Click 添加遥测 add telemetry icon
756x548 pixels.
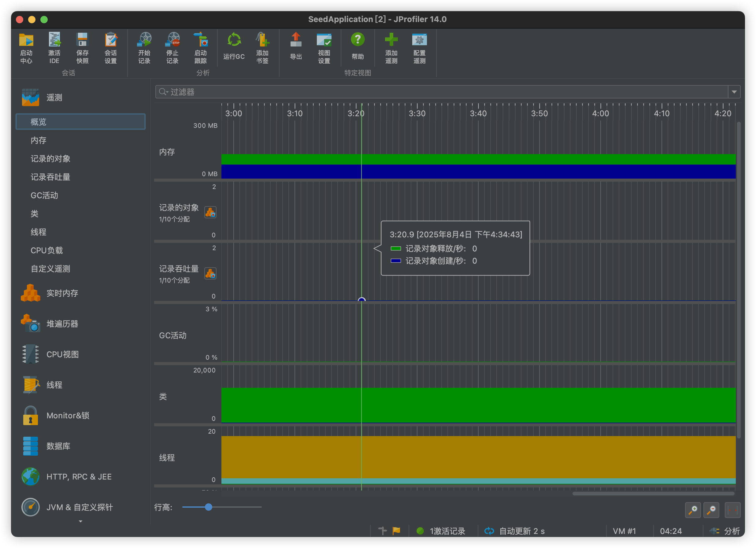coord(391,48)
